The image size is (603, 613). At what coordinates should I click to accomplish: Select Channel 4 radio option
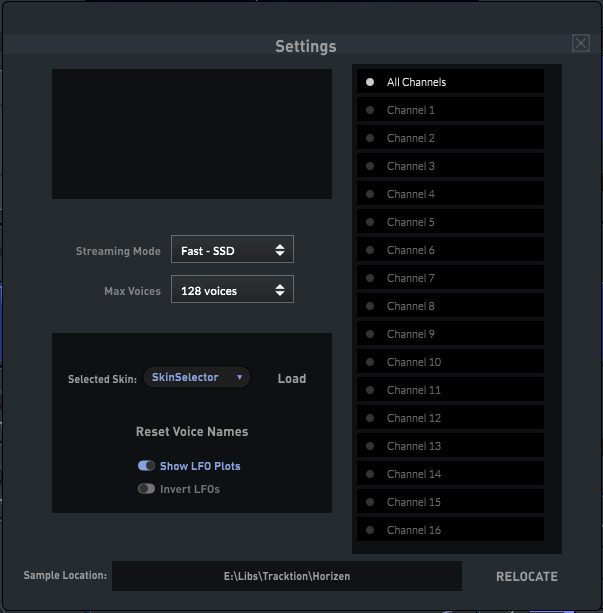click(x=450, y=194)
